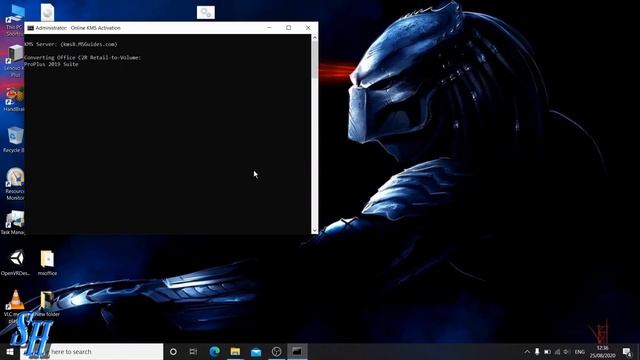Open the Windows Start menu

tap(10, 351)
